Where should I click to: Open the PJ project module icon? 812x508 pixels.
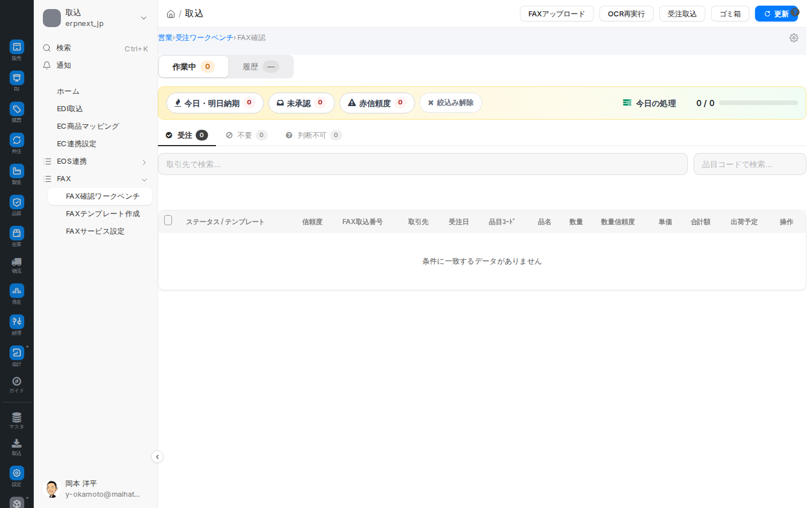coord(17,78)
